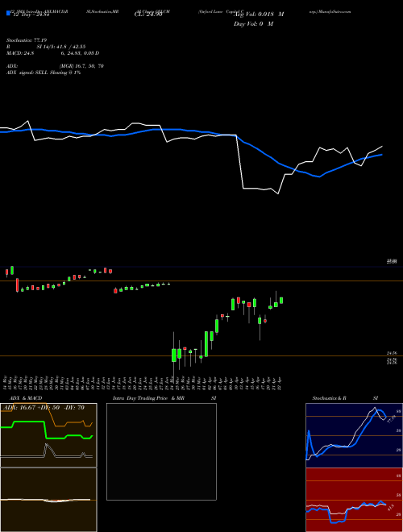Click the 'Avg Vol: 0.018 M' text

point(260,15)
